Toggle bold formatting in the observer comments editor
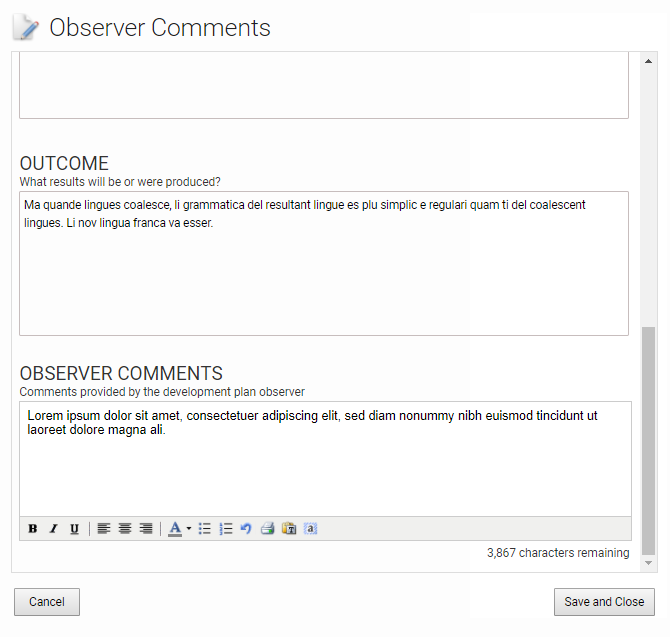670x637 pixels. pyautogui.click(x=32, y=528)
